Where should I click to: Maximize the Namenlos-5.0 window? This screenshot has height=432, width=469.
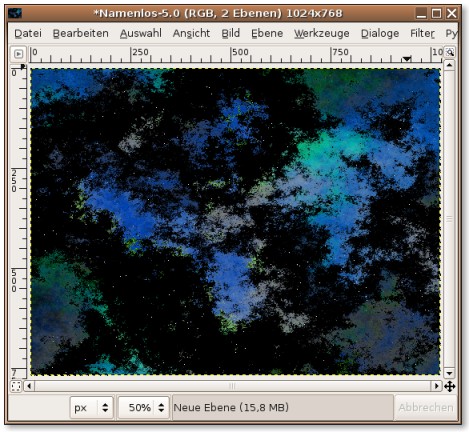coord(436,13)
